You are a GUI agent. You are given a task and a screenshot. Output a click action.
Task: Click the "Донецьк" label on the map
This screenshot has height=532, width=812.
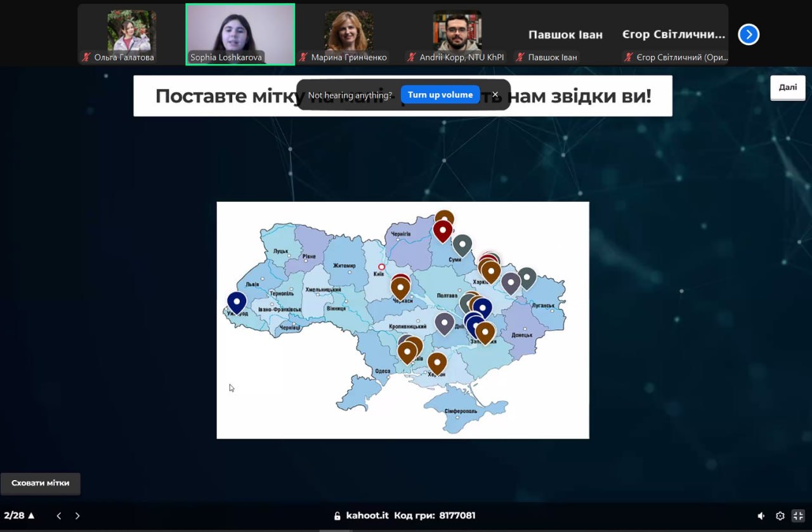[x=523, y=335]
